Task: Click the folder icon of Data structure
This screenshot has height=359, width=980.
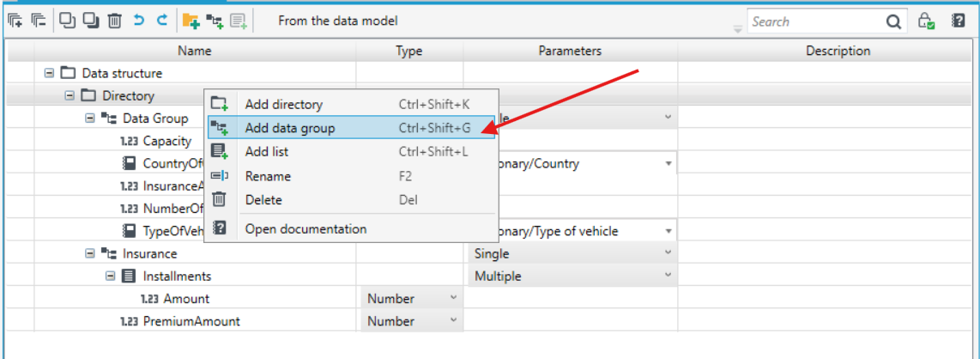Action: tap(68, 73)
